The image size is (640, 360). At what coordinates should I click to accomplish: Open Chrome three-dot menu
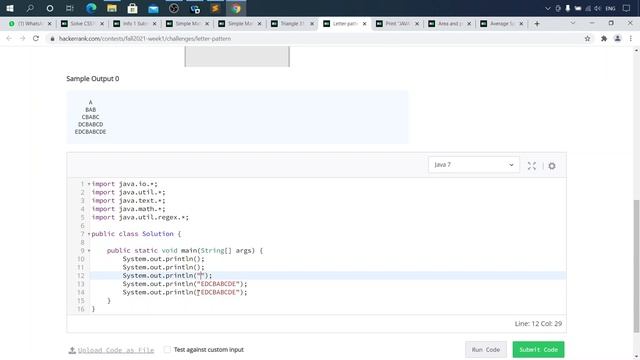(631, 38)
